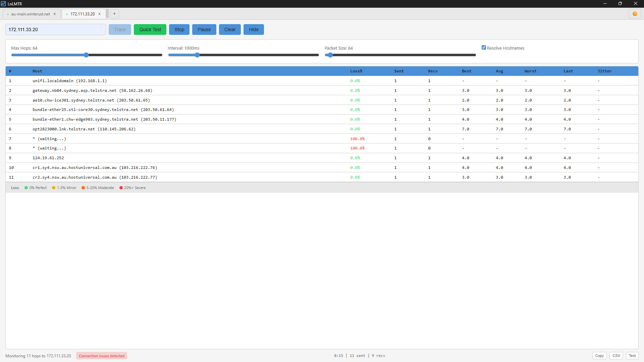The width and height of the screenshot is (644, 362).
Task: Click the red 20%+ Severe legend dot
Action: pos(121,188)
